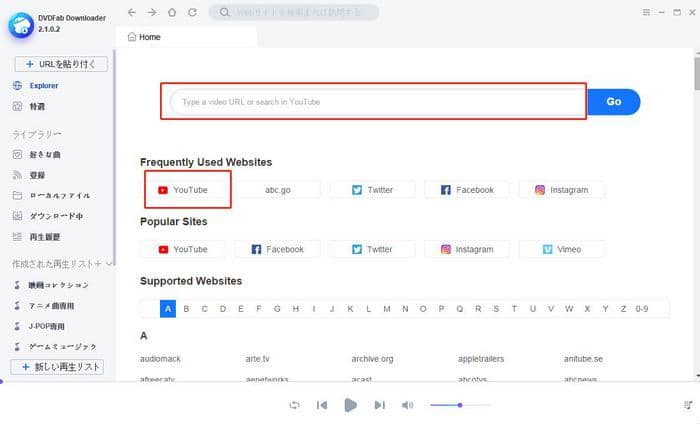Open YouTube under Popular Sites
This screenshot has height=424, width=700.
183,249
